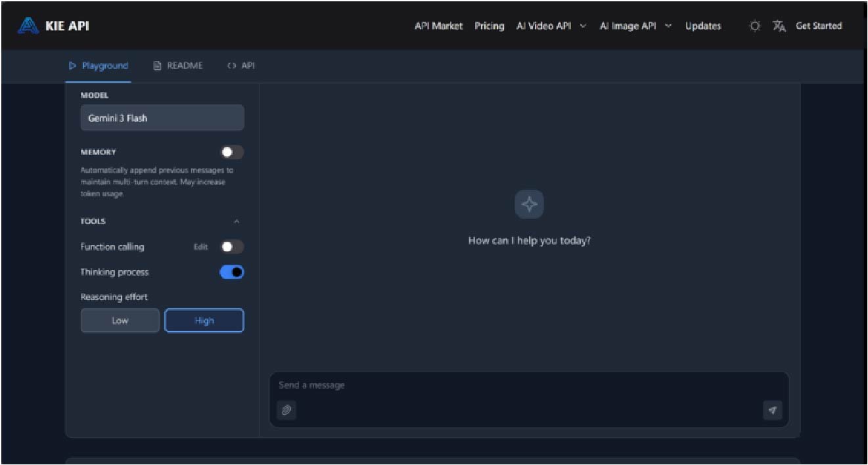Toggle the light/dark theme sun icon

[x=756, y=26]
